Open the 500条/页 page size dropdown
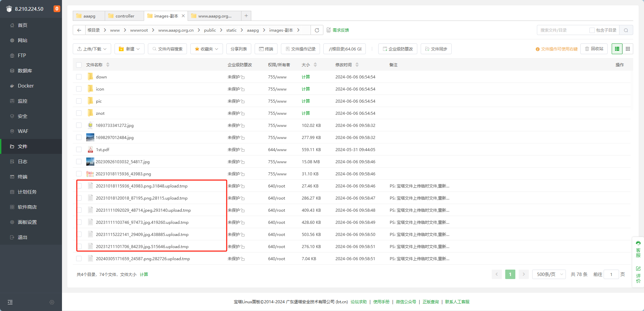Screen dimensions: 644x311 click(x=549, y=274)
